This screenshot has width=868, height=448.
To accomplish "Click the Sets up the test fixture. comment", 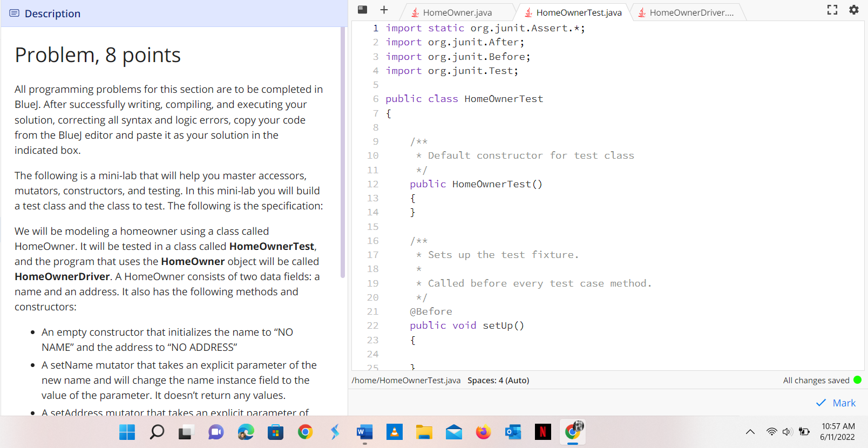I will coord(503,255).
